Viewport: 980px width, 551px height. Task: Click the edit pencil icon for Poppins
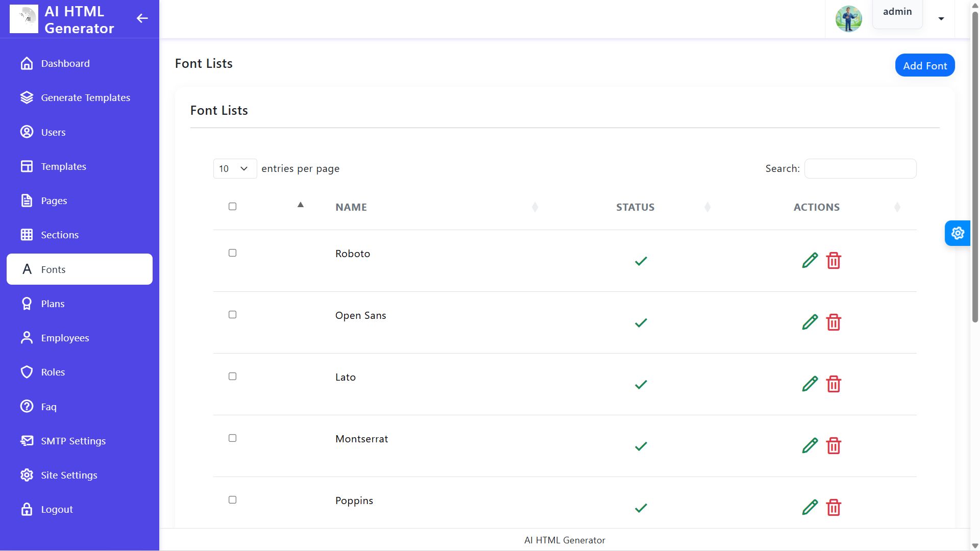[x=810, y=508]
